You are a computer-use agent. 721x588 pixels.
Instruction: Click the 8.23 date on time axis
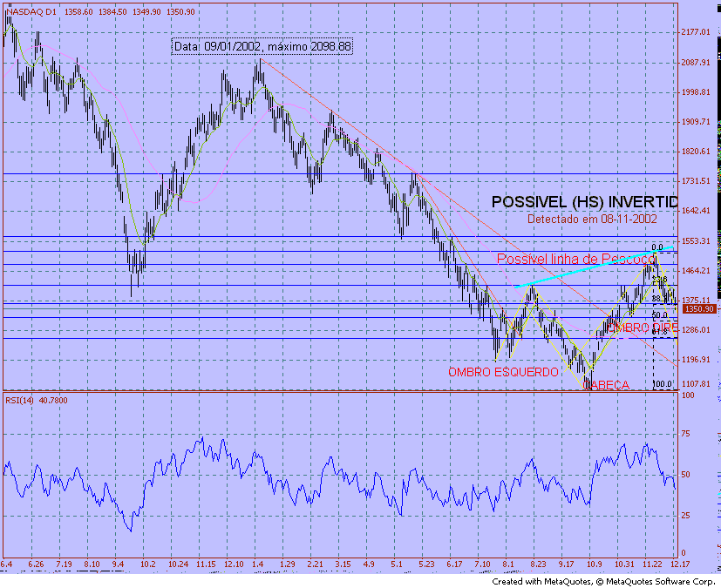[x=538, y=564]
